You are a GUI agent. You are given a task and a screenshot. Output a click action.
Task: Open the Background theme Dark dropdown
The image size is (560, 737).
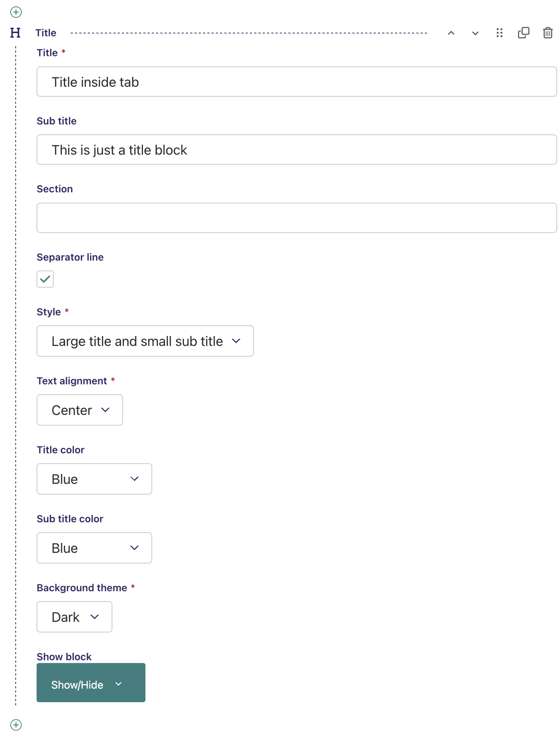(x=74, y=617)
